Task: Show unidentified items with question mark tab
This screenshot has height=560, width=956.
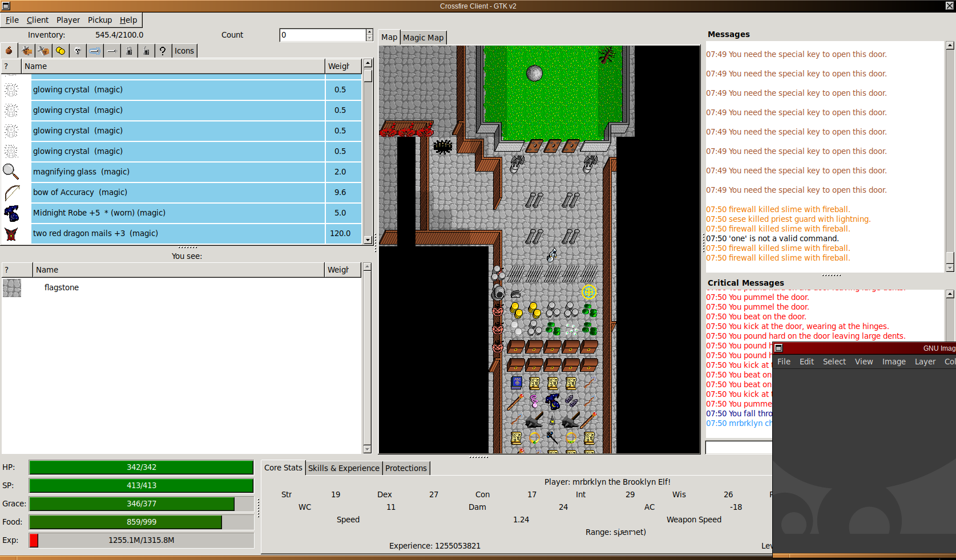Action: 163,51
